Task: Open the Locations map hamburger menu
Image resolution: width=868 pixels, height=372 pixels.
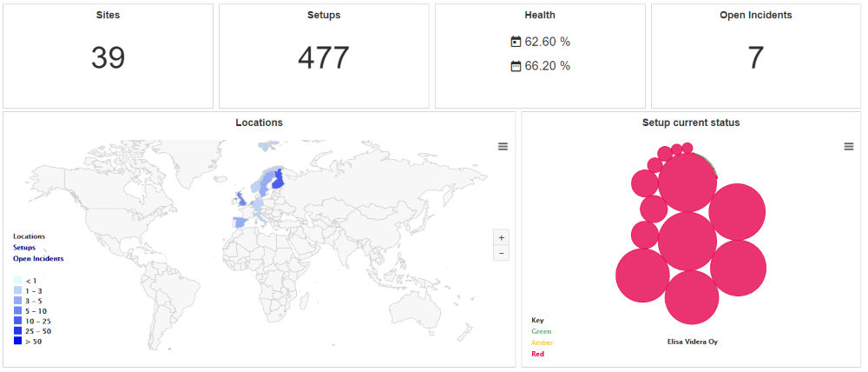Action: point(503,146)
